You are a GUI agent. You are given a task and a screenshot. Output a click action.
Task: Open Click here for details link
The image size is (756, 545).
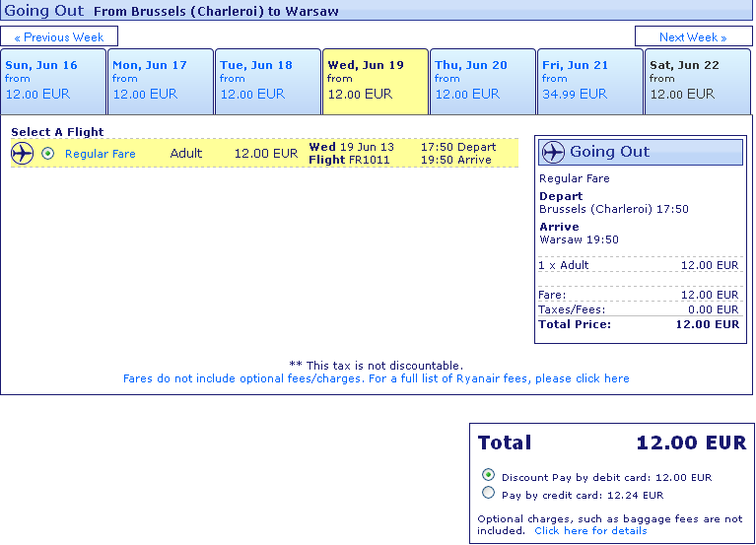tap(590, 530)
